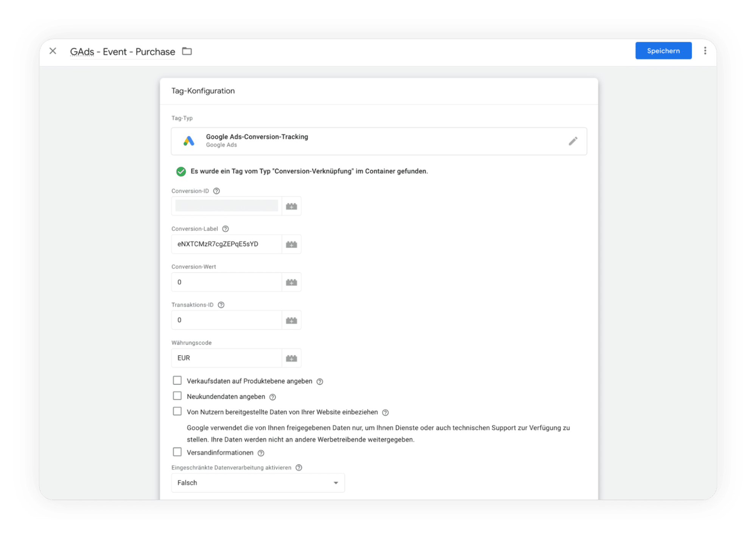This screenshot has width=756, height=539.
Task: Rename the tag title GAds - Event - Purchase
Action: 123,51
